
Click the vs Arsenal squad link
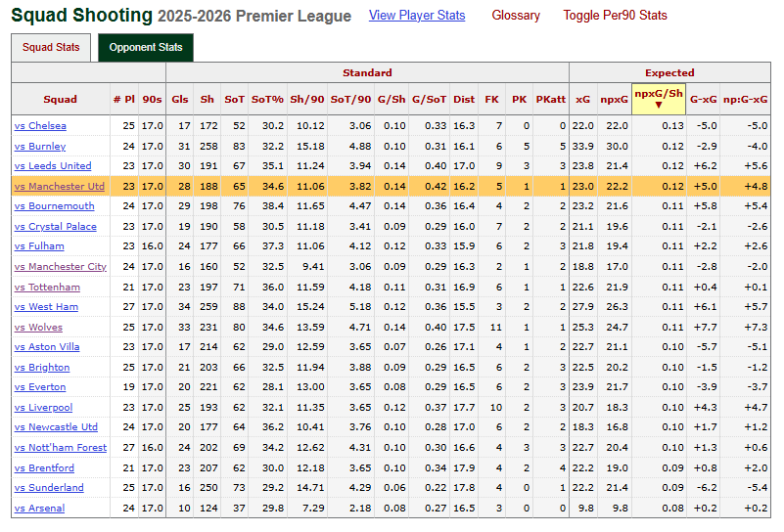(x=39, y=509)
